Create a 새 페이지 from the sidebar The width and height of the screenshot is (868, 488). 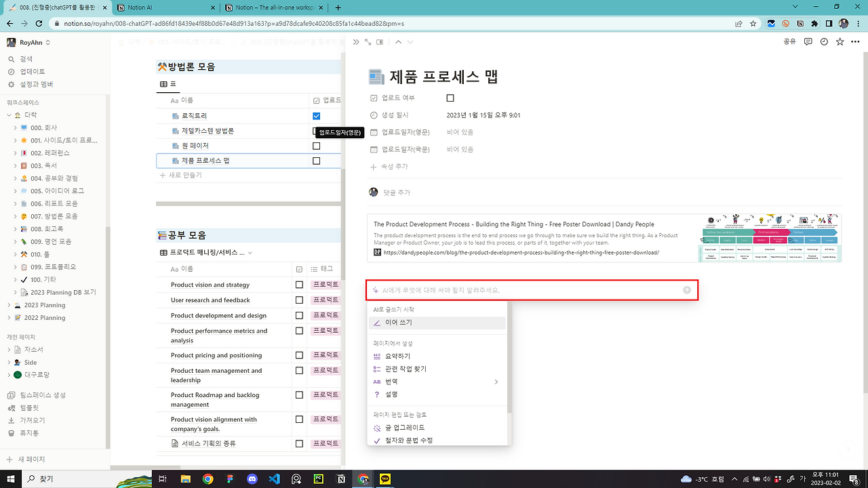pyautogui.click(x=26, y=459)
